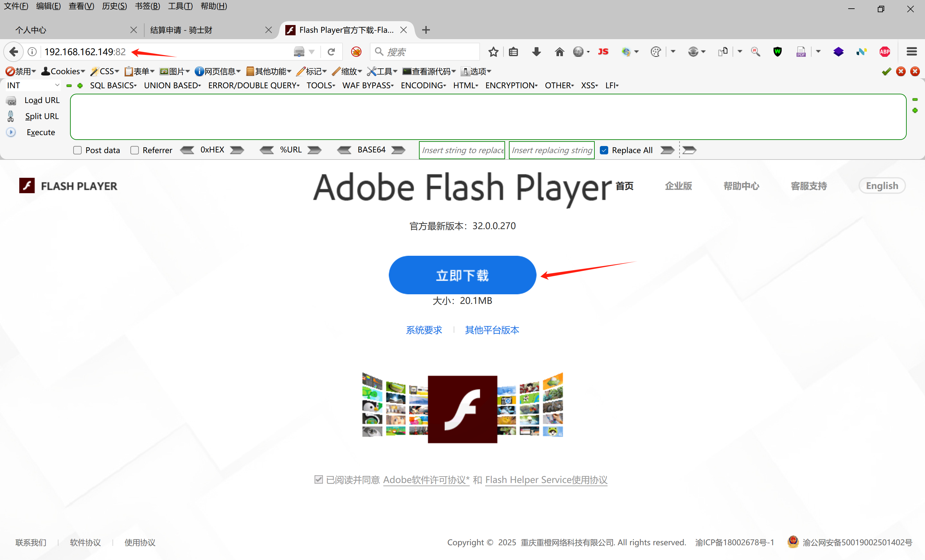This screenshot has width=925, height=560.
Task: Enable the Referrer checkbox
Action: [x=134, y=151]
